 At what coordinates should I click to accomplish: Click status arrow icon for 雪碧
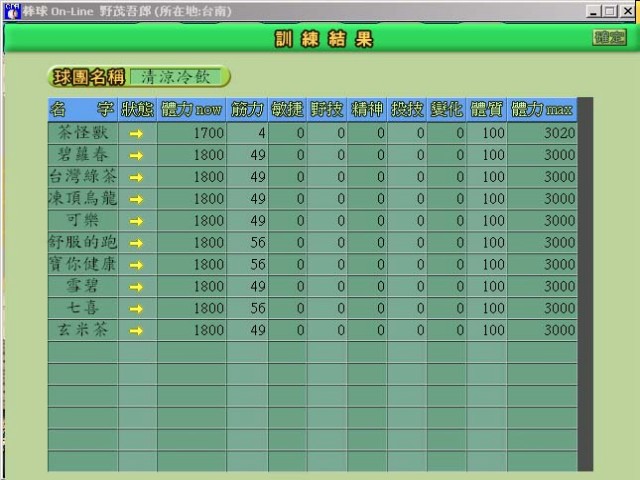(137, 286)
